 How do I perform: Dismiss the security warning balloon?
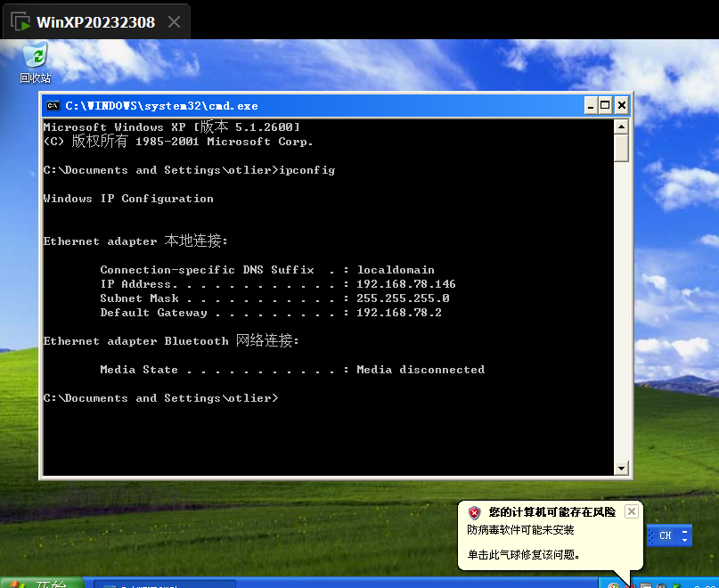(x=632, y=511)
